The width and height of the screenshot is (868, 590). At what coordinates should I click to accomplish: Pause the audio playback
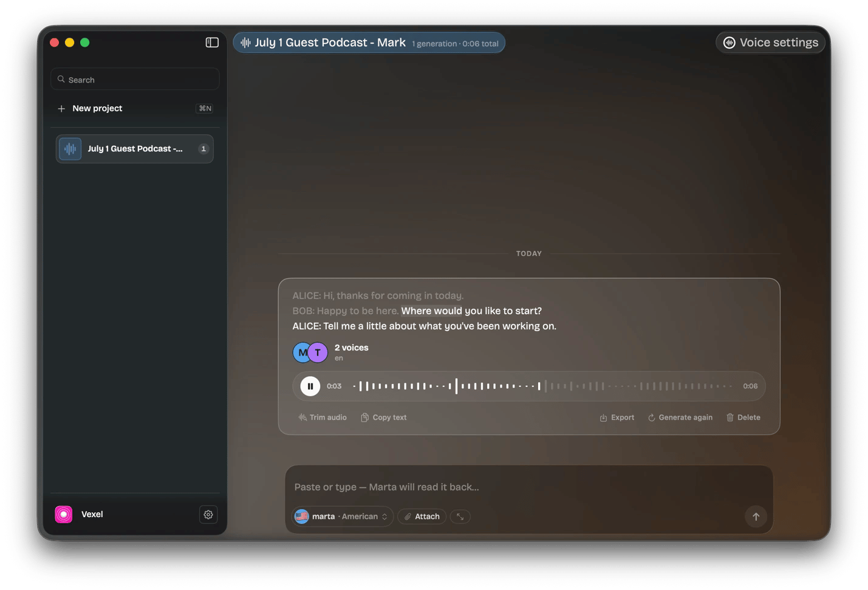click(310, 386)
